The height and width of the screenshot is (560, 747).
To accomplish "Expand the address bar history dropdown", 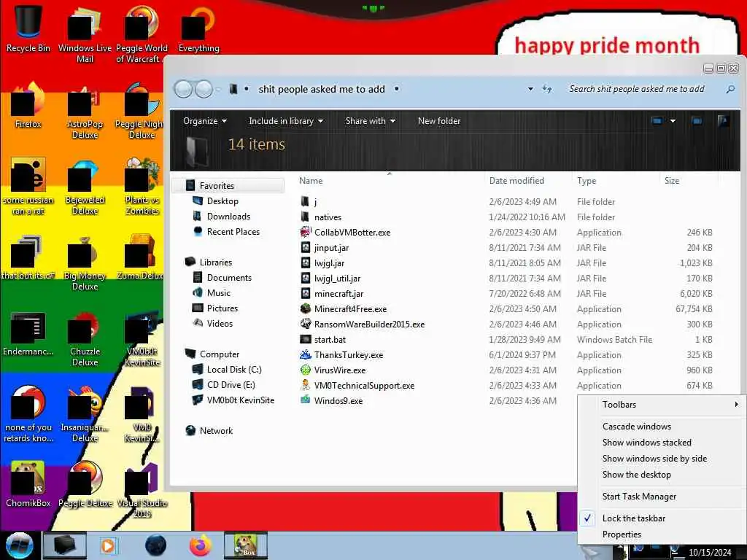I will click(x=530, y=89).
